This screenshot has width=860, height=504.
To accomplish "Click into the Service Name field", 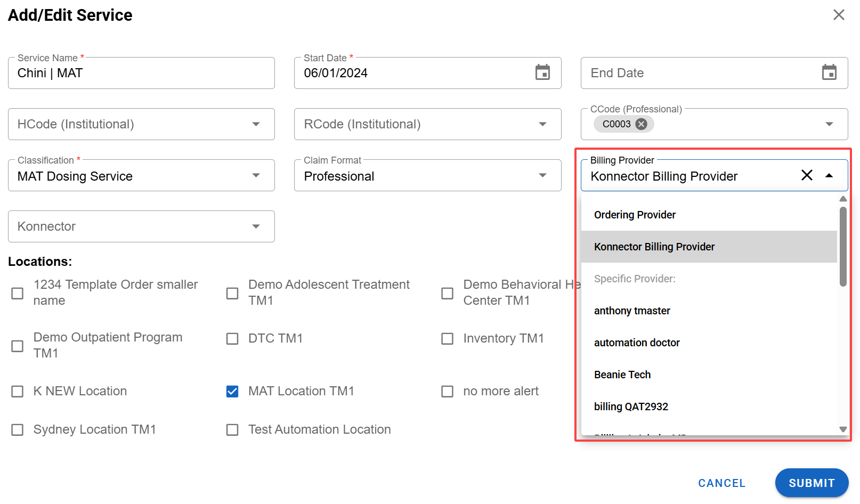I will 141,74.
